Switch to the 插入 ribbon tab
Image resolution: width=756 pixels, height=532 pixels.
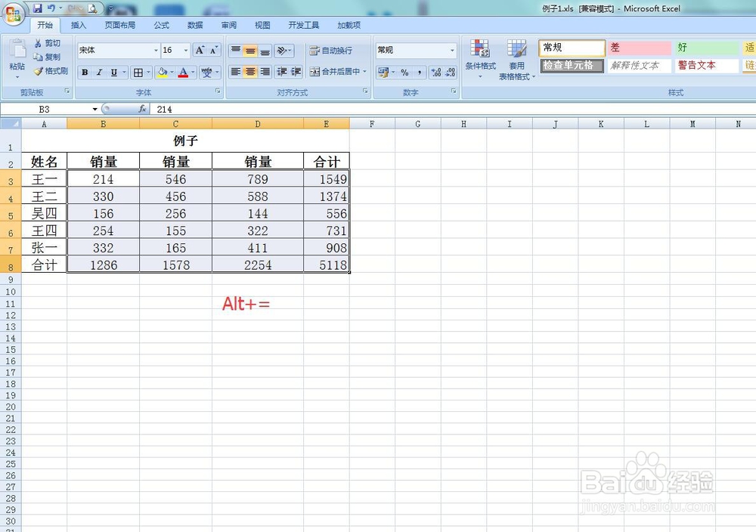(78, 25)
